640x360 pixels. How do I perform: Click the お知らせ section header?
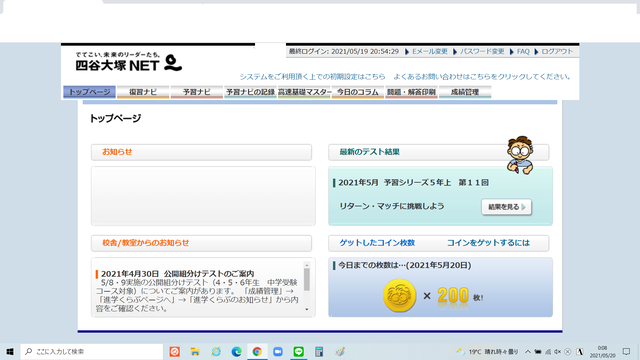coord(201,152)
